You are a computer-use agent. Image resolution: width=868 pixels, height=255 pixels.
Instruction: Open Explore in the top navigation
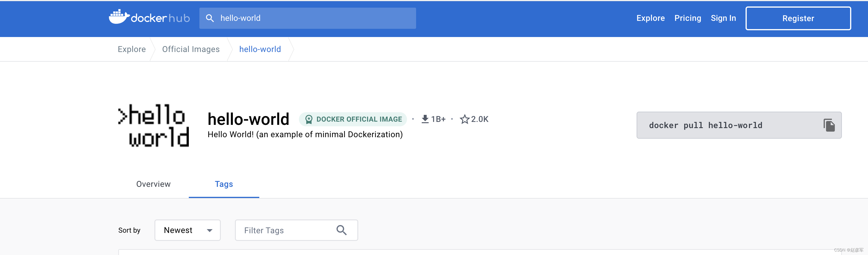(650, 18)
